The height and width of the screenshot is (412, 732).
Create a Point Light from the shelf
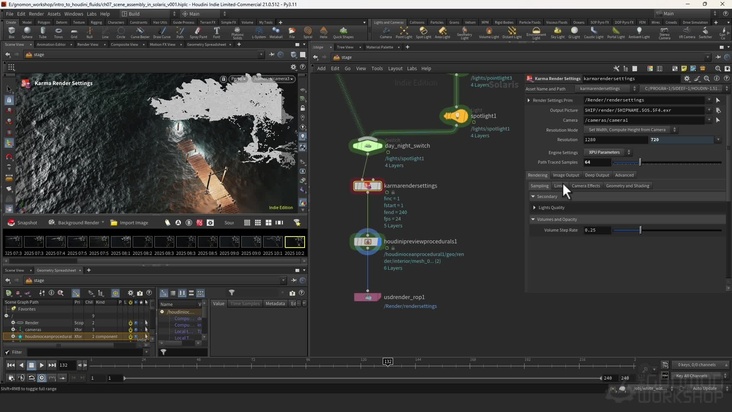404,32
